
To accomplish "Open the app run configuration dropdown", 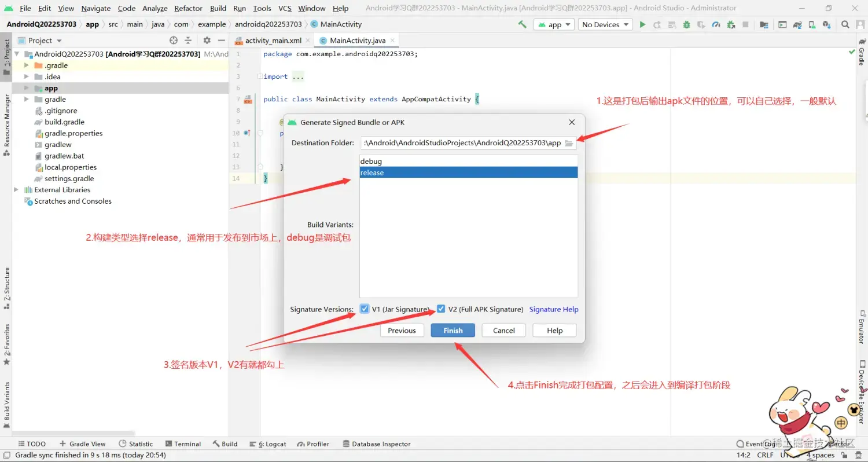I will click(554, 24).
